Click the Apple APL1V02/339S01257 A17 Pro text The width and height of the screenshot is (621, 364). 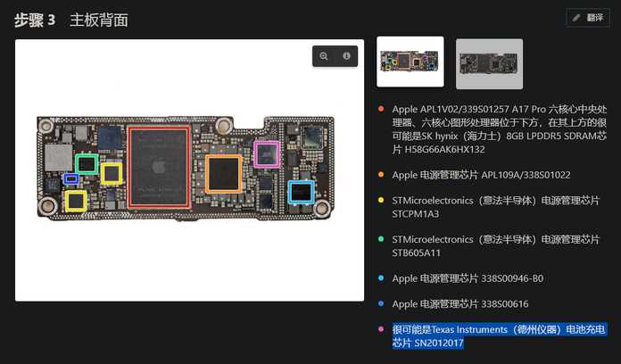point(499,129)
